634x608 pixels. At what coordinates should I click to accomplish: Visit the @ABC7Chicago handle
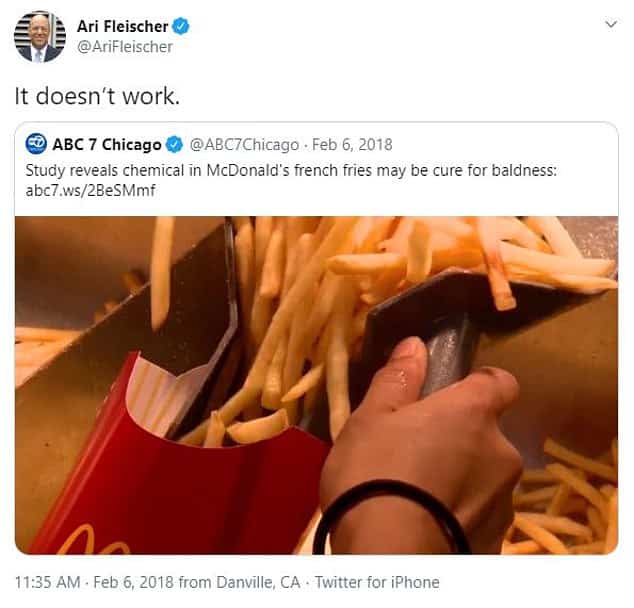click(244, 144)
